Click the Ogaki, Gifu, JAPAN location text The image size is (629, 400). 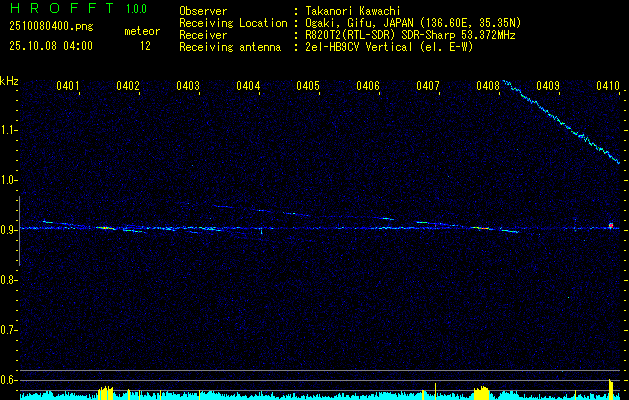tap(413, 23)
